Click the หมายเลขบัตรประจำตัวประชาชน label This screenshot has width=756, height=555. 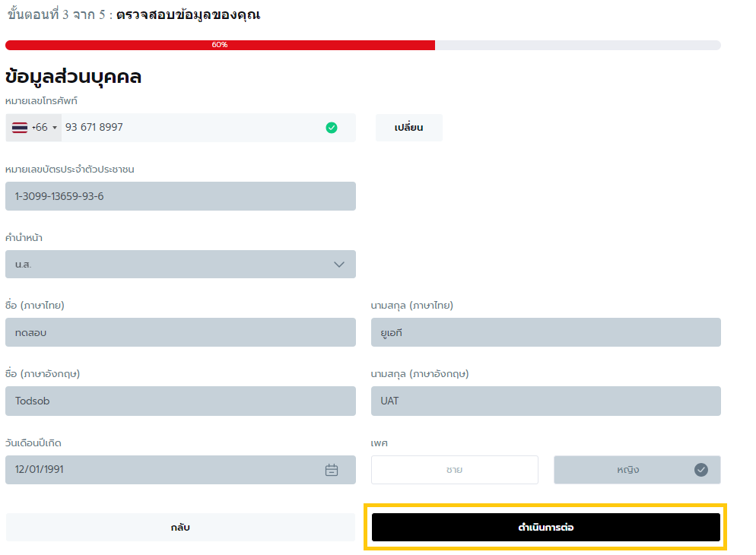[x=70, y=170]
